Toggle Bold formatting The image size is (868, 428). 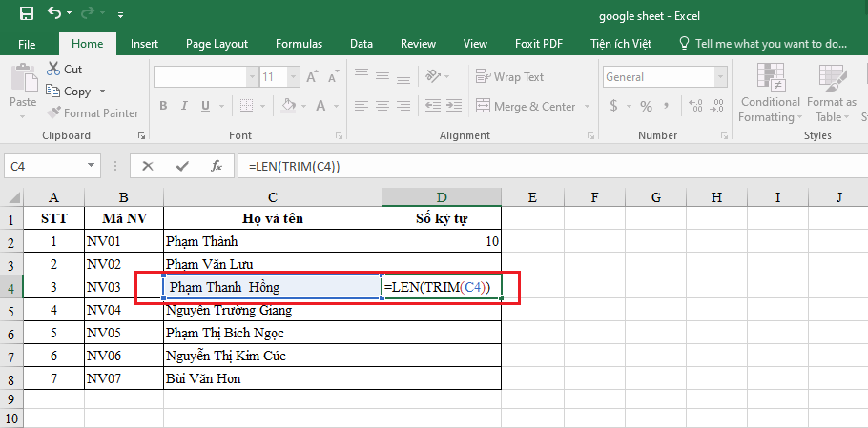[x=163, y=106]
